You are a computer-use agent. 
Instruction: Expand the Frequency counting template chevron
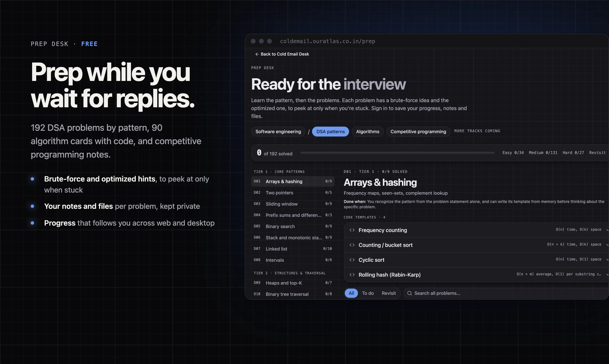[607, 230]
